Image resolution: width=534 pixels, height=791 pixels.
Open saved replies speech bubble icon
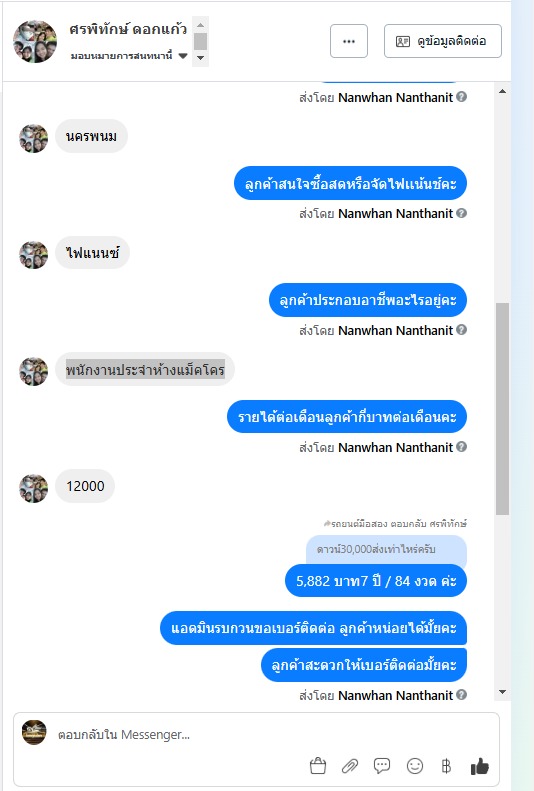382,766
